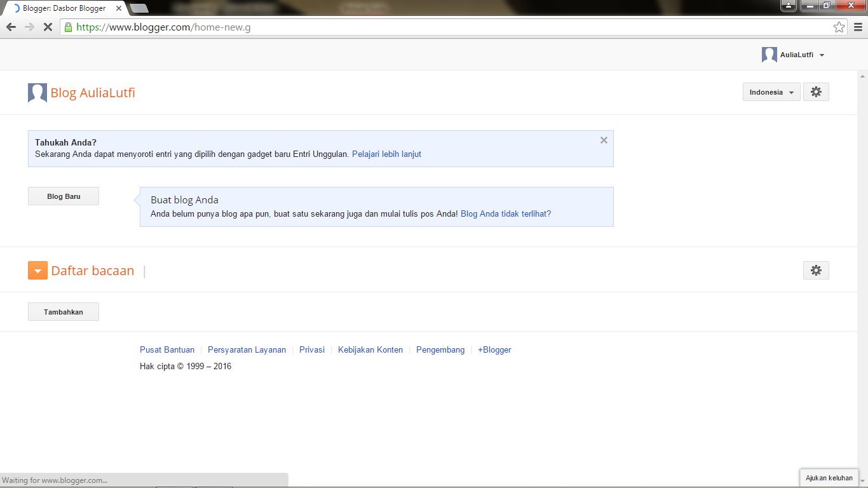This screenshot has height=488, width=868.
Task: Close the Blogger Dasbor tab
Action: coord(119,8)
